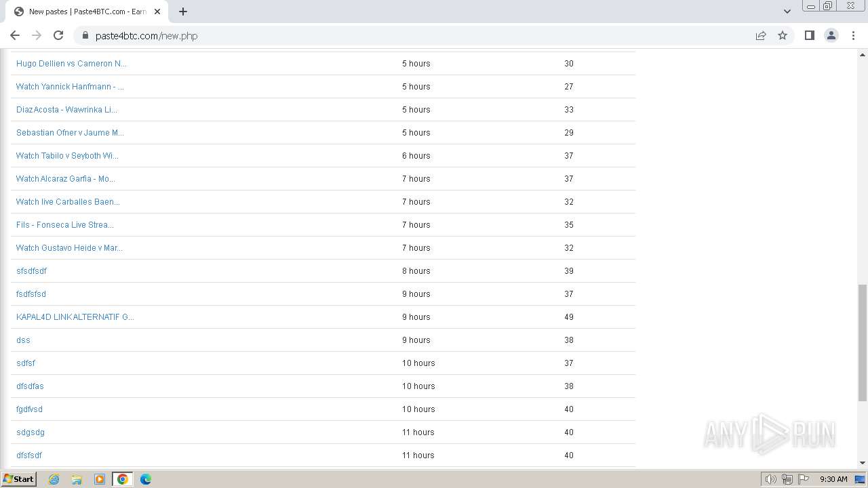Open the dss paste

(23, 340)
